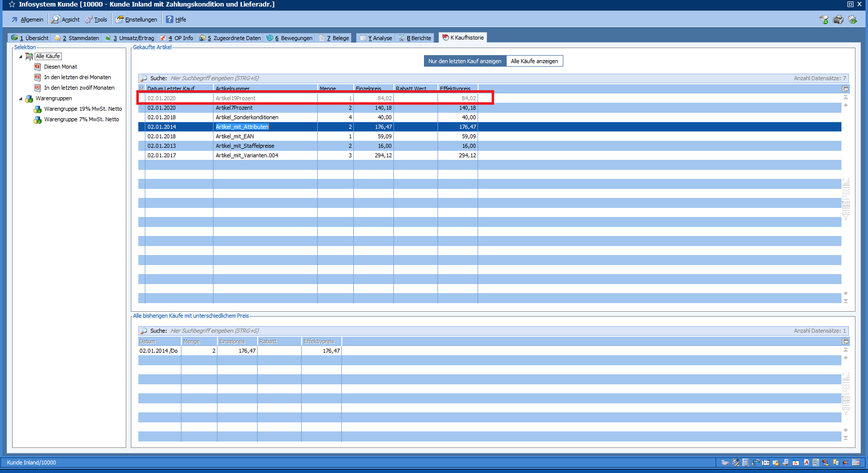Click the gear with green arrow icon
Screen dimensions: 868x473
point(852,20)
